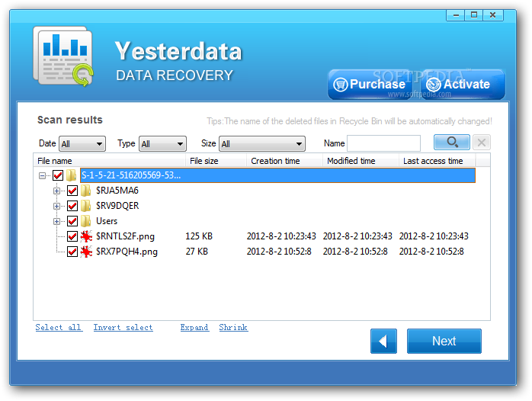Viewport: 532px width, 401px height.
Task: Clear the name filter with the X button
Action: coord(482,142)
